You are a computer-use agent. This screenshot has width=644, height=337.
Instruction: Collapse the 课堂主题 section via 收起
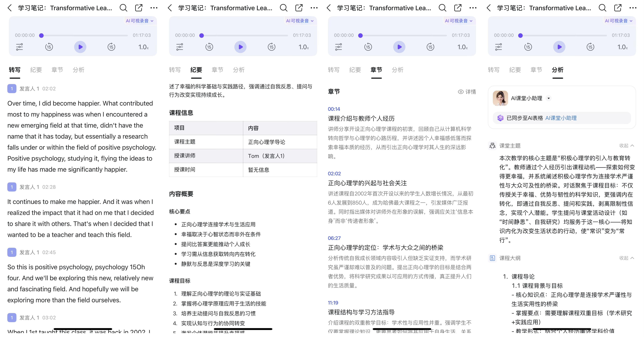coord(626,146)
